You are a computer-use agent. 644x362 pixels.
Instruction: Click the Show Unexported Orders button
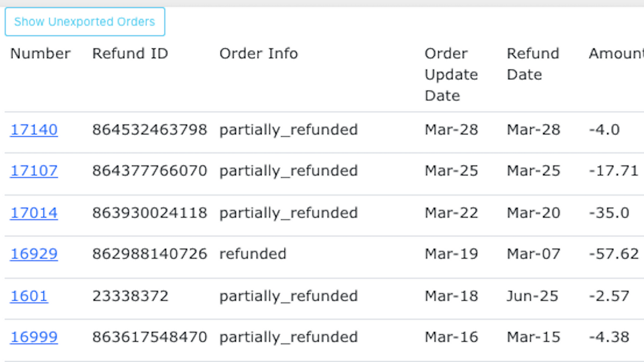click(x=85, y=22)
